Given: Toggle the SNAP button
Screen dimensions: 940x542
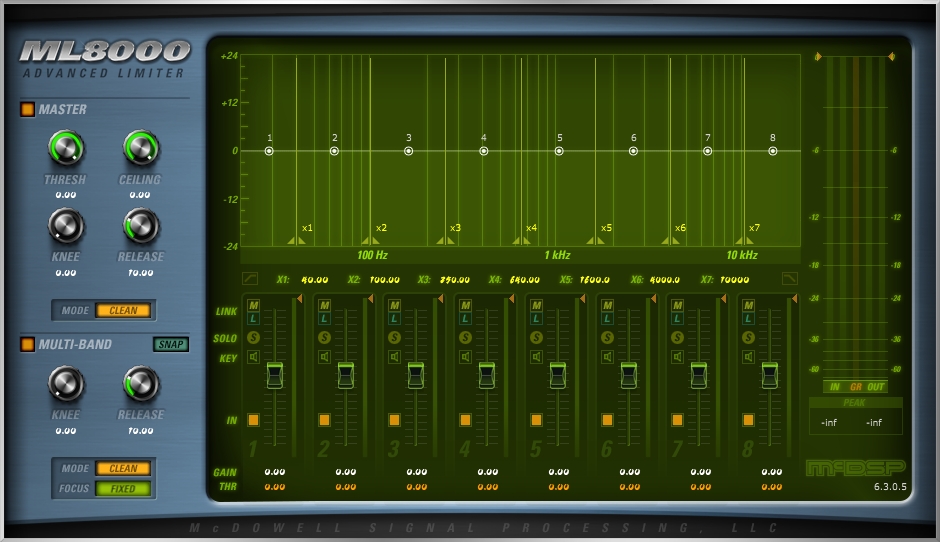Looking at the screenshot, I should coord(171,344).
